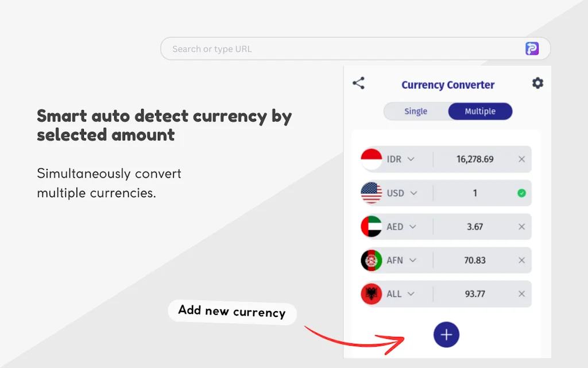Viewport: 588px width, 368px height.
Task: Click the Afghanistan flag icon
Action: tap(370, 260)
